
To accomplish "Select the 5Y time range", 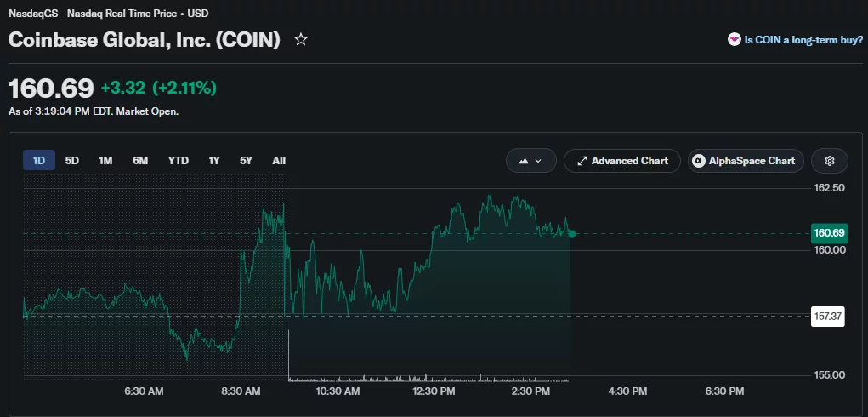I will point(246,161).
